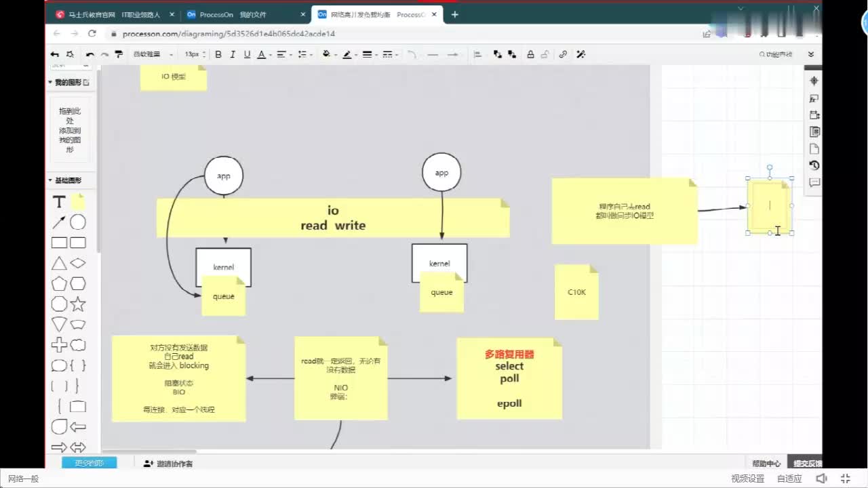Viewport: 868px width, 488px height.
Task: Activate the format painter brush
Action: [x=119, y=54]
